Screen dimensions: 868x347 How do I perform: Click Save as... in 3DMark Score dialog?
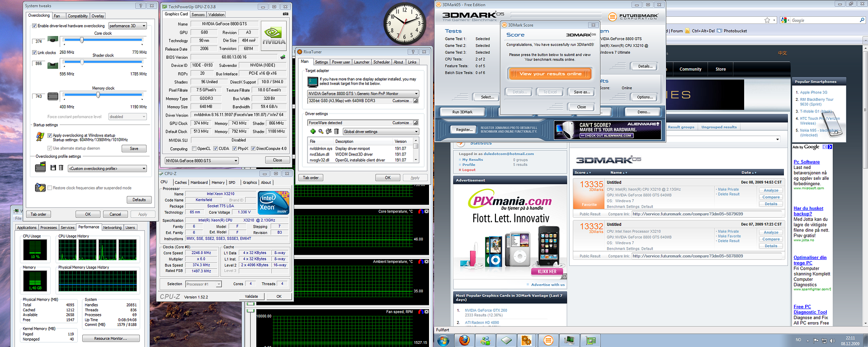tap(581, 92)
